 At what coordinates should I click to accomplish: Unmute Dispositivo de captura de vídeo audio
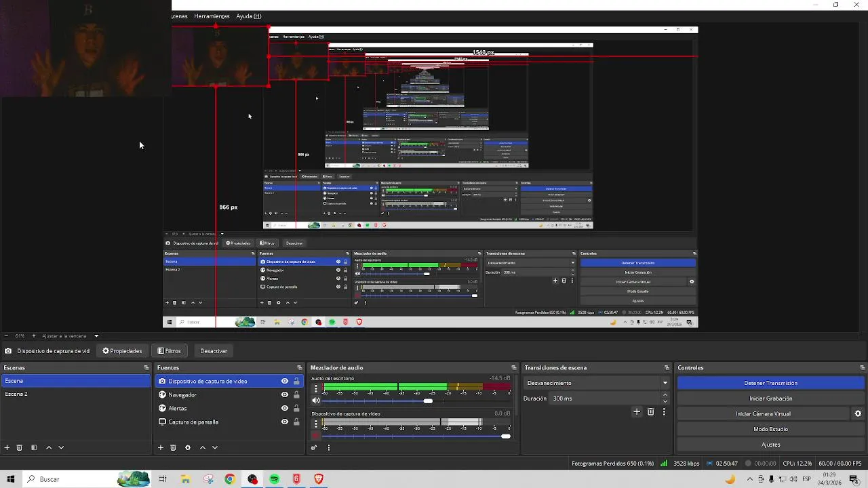[x=316, y=436]
